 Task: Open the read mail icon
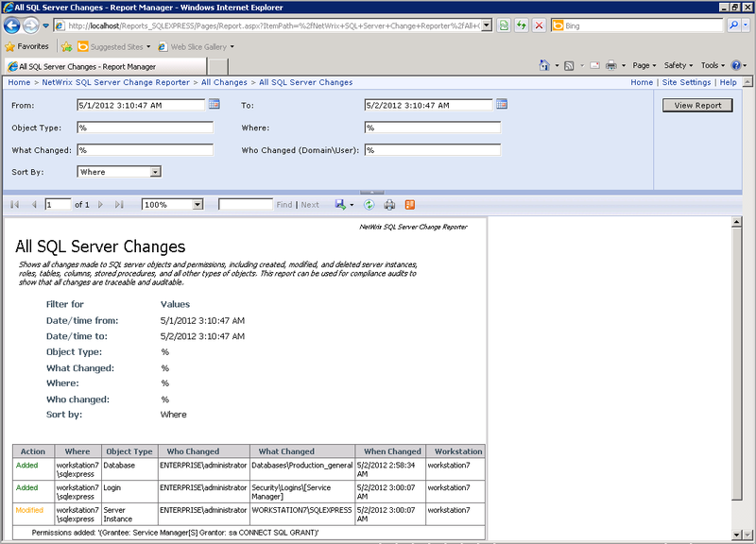pos(594,65)
